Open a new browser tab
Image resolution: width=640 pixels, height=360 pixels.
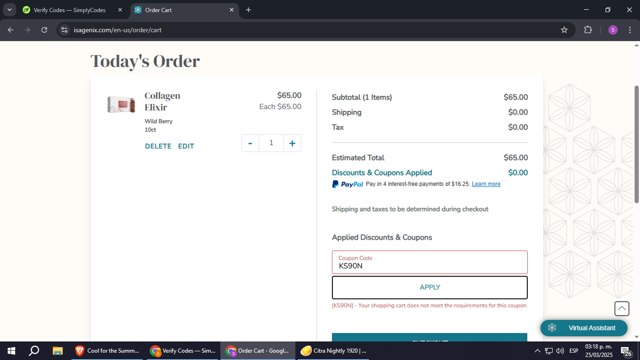pyautogui.click(x=248, y=10)
